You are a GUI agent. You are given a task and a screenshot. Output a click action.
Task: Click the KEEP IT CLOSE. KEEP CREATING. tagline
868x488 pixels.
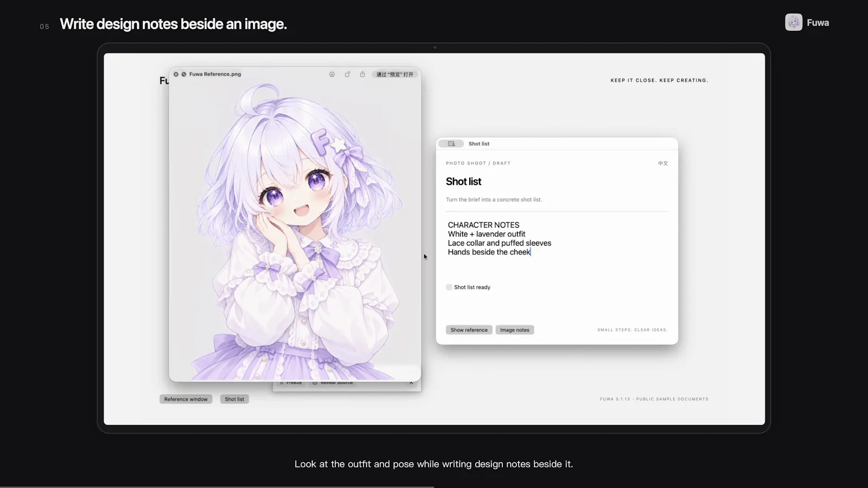[659, 80]
